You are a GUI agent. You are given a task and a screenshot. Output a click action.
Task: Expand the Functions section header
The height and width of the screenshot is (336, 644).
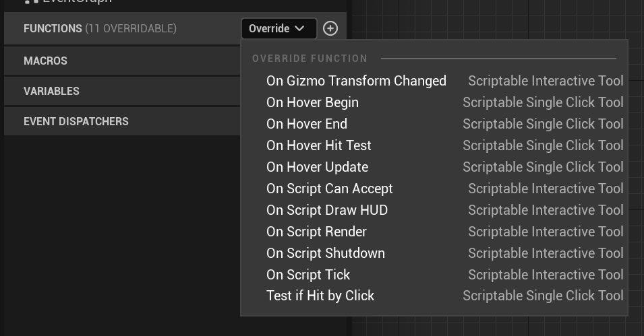tap(100, 28)
